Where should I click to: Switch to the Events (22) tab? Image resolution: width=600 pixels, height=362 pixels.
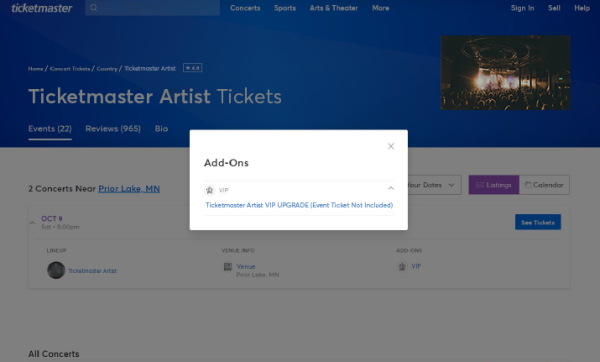point(50,129)
